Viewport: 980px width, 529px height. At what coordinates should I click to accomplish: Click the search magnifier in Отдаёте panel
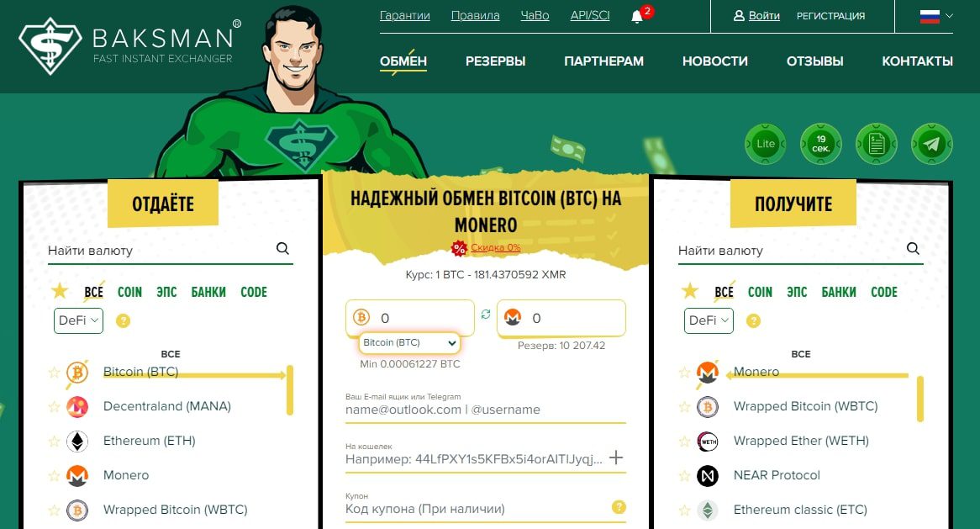282,248
